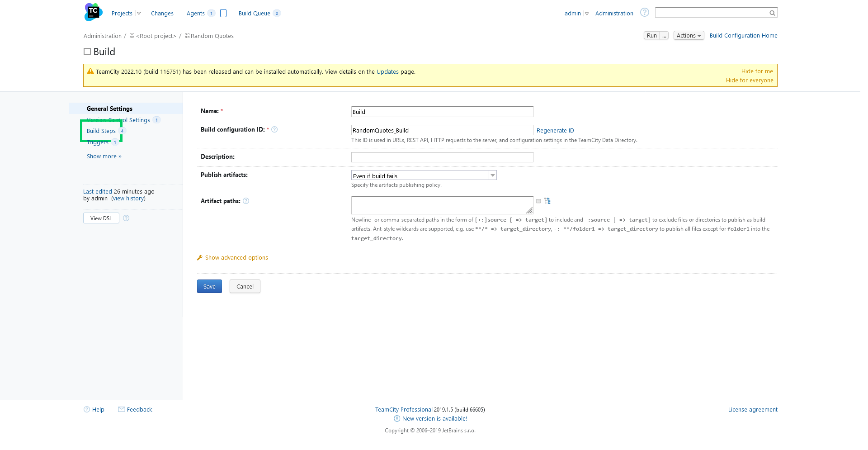Click the search magnifier icon
The height and width of the screenshot is (450, 868).
(772, 13)
